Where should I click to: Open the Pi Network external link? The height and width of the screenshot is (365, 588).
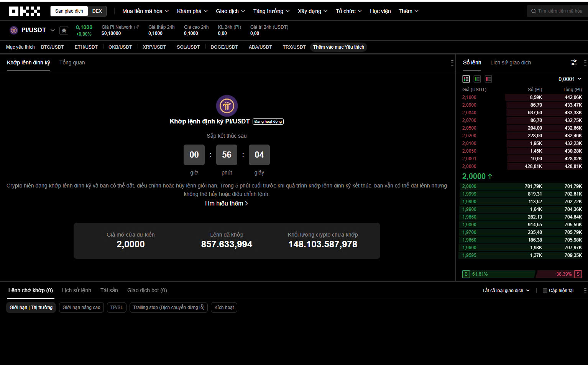[x=138, y=27]
